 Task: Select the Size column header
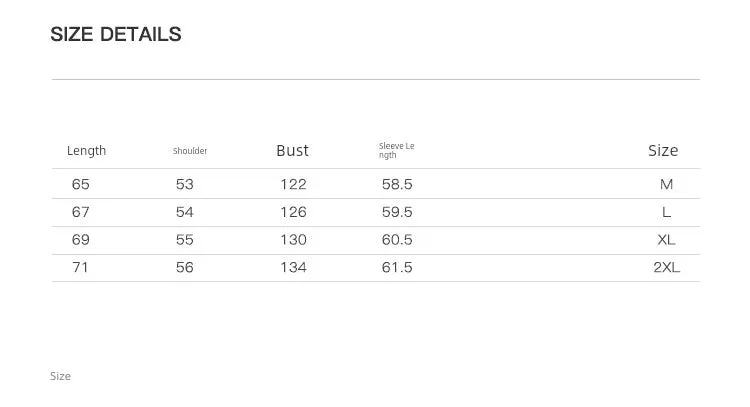(663, 151)
